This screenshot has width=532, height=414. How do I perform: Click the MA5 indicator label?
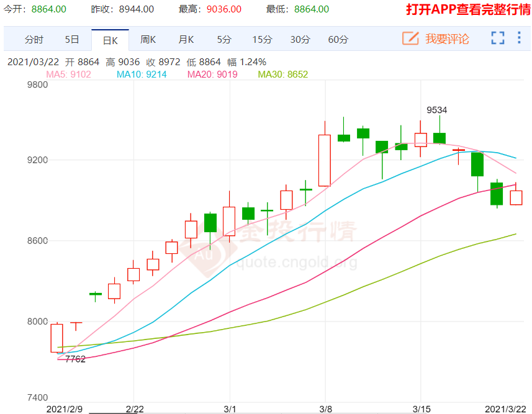point(68,74)
